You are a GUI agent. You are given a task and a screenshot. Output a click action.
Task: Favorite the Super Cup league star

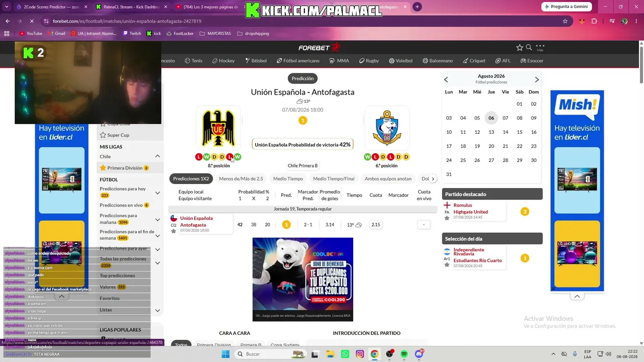[x=103, y=135]
